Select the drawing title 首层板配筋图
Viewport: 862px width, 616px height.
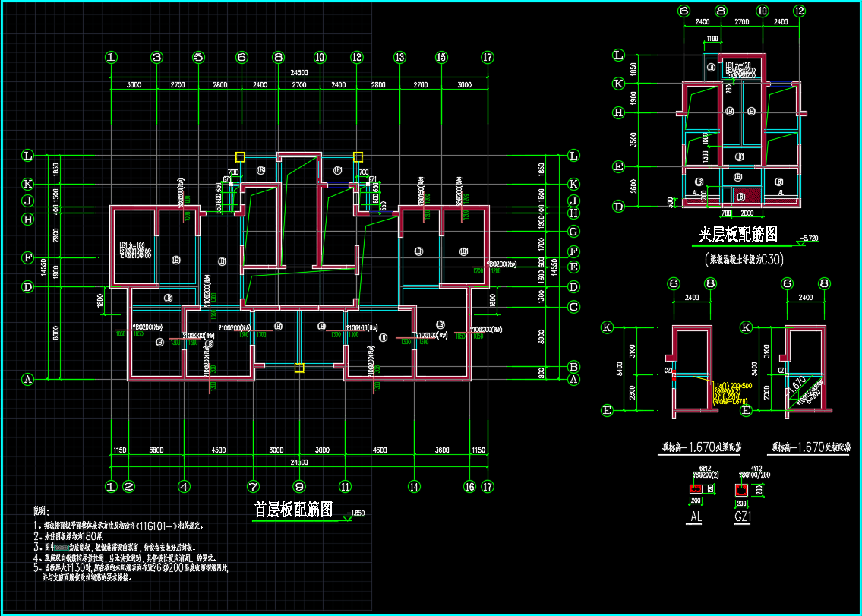tap(293, 510)
